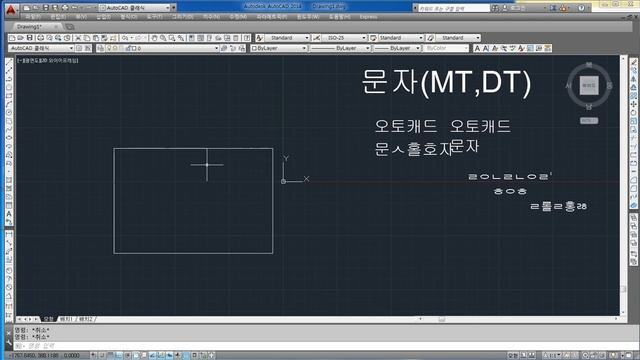Select the Rotate tool in the Modify toolbar
Viewport: 640px width, 360px height.
click(x=633, y=113)
